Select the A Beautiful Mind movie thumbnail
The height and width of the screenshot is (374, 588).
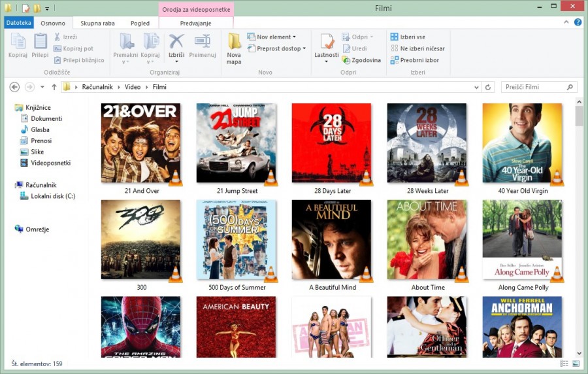pos(331,239)
